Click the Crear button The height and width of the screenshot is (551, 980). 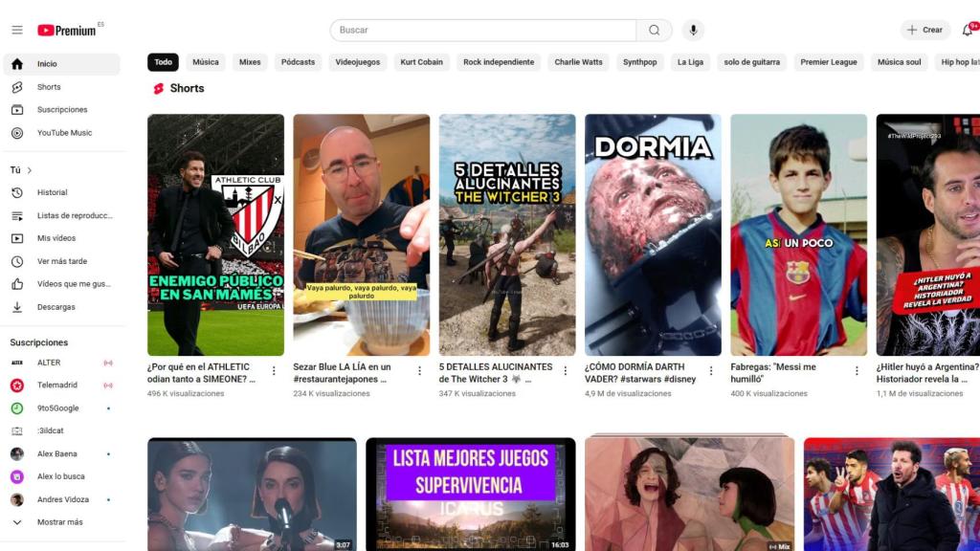point(924,30)
